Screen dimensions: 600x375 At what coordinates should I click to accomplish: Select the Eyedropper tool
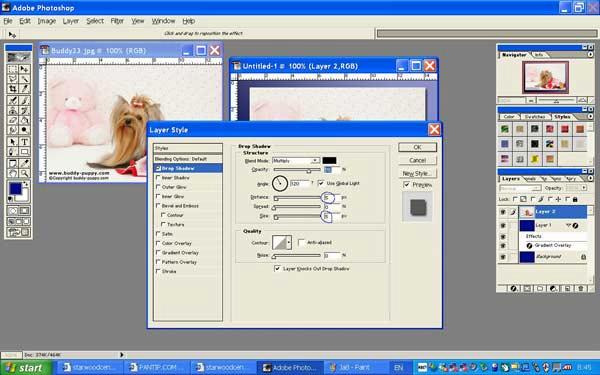click(x=24, y=163)
